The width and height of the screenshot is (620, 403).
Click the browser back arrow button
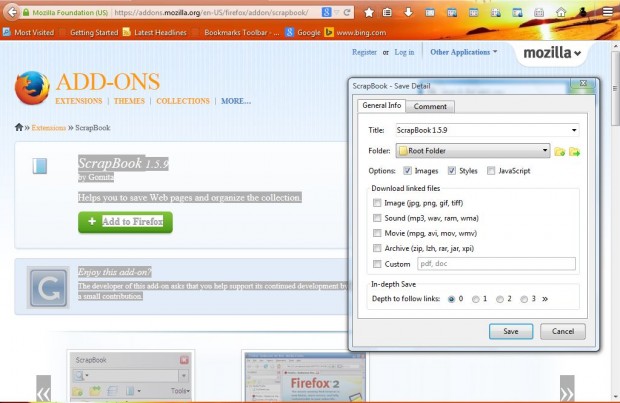coord(12,12)
